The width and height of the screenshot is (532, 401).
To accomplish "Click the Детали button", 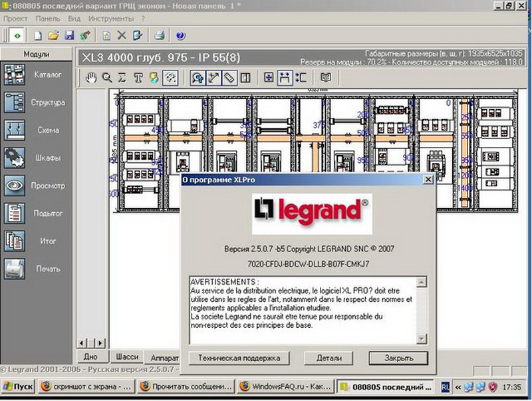I will [x=329, y=358].
